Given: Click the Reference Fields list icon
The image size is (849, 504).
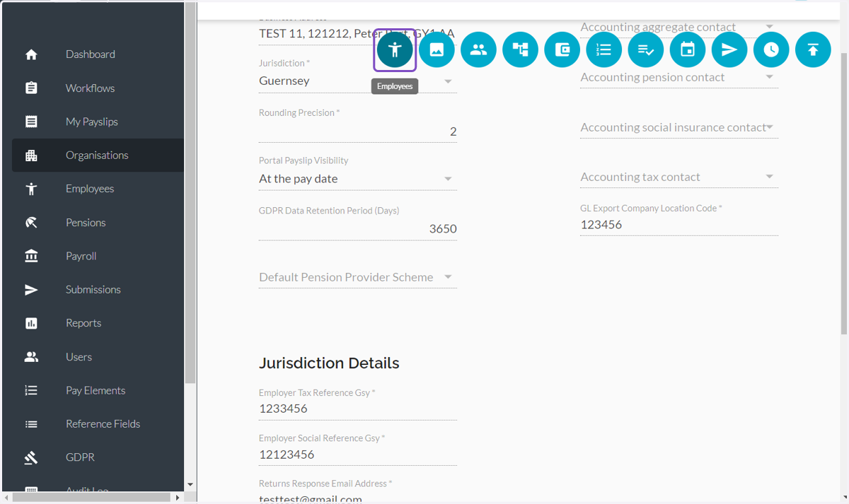Looking at the screenshot, I should click(31, 424).
